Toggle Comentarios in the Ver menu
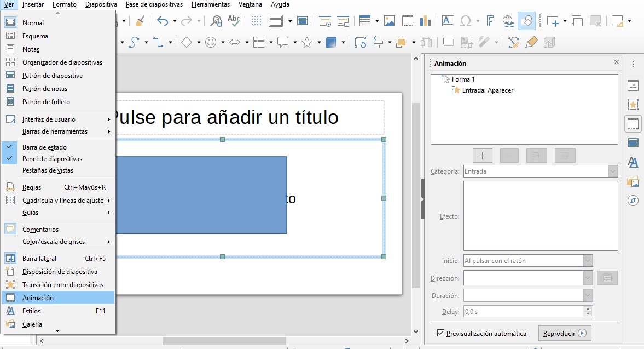The image size is (644, 349). 58,230
